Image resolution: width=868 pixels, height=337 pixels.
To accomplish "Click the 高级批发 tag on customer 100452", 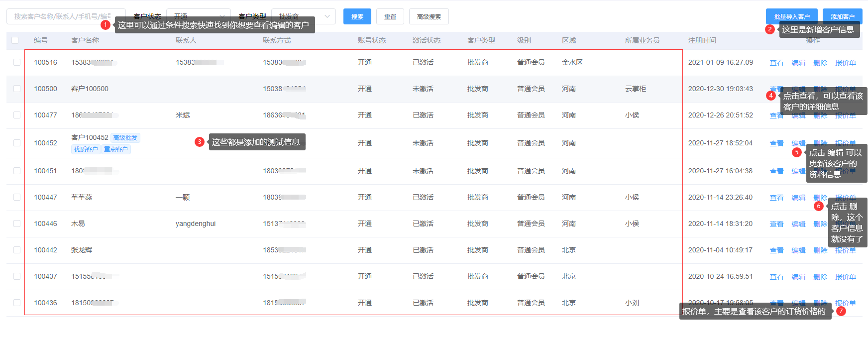I will [125, 138].
